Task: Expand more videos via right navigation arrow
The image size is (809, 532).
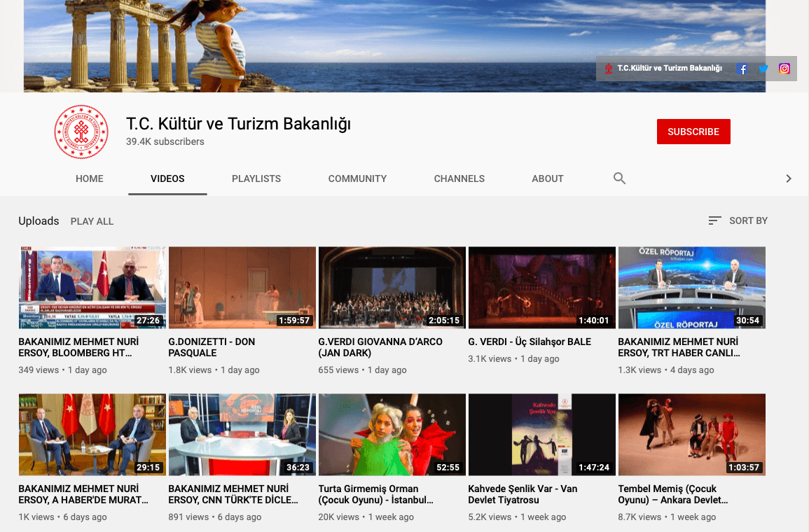Action: 789,178
